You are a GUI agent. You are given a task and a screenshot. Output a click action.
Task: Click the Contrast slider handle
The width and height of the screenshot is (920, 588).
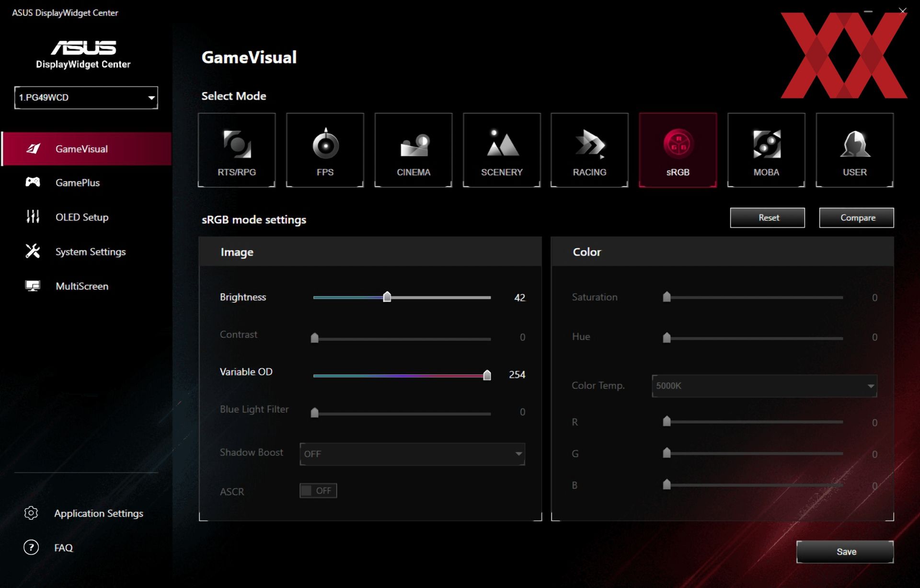(x=315, y=337)
